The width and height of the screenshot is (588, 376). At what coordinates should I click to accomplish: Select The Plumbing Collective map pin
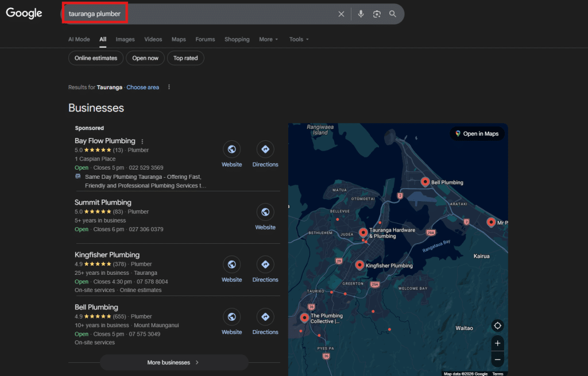(304, 318)
